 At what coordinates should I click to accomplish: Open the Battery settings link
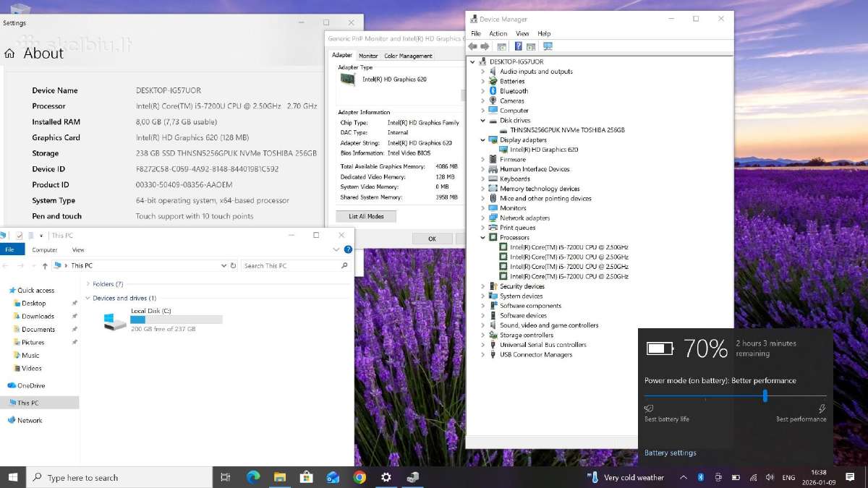click(x=671, y=453)
